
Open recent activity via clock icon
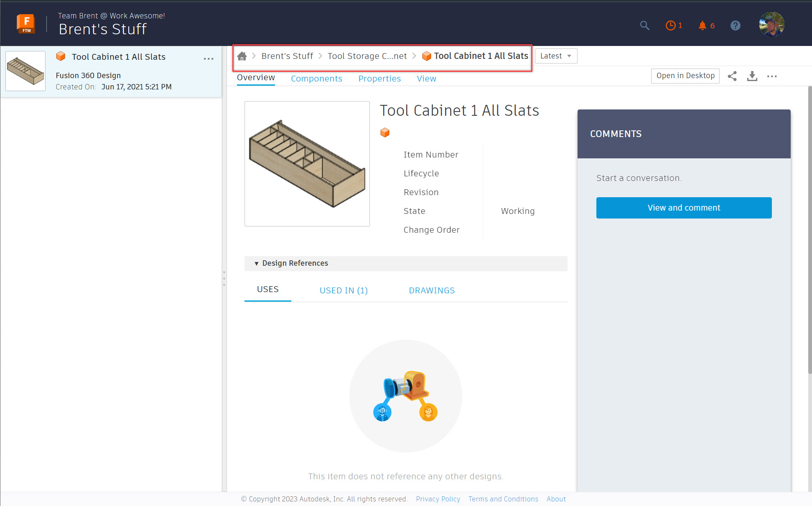tap(671, 25)
